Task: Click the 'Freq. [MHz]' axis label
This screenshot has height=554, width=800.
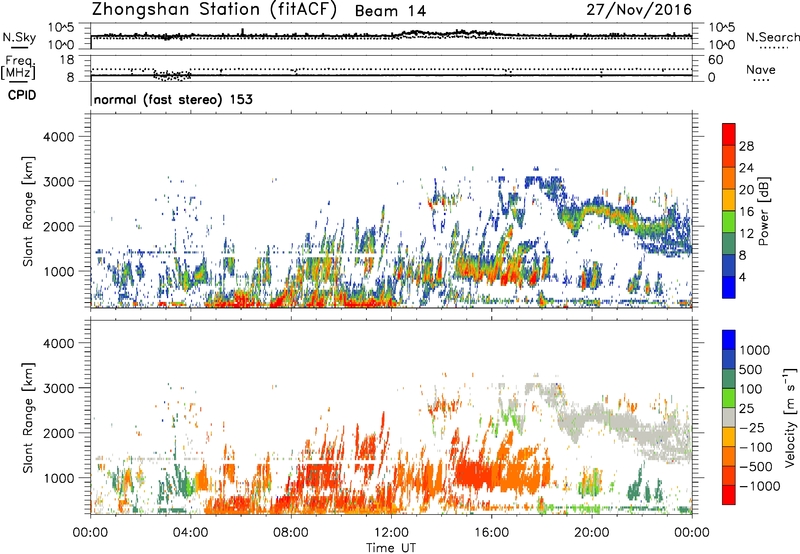Action: tap(19, 67)
